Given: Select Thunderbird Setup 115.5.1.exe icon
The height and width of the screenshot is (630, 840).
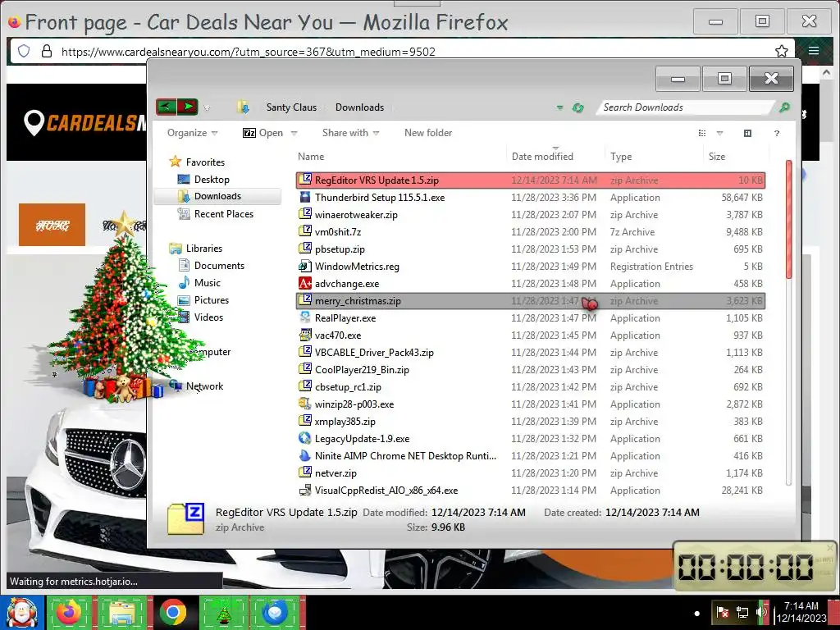Looking at the screenshot, I should pos(305,197).
